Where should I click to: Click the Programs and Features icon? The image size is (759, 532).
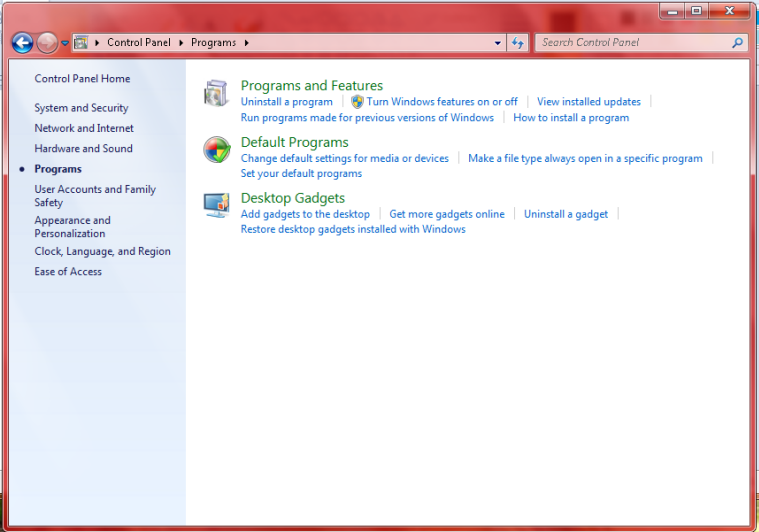pos(216,93)
